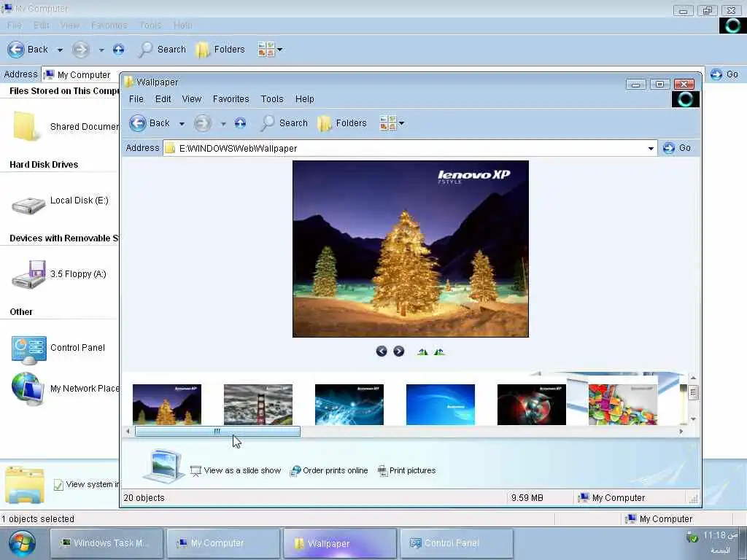The height and width of the screenshot is (560, 747).
Task: Click Order prints online
Action: click(329, 470)
